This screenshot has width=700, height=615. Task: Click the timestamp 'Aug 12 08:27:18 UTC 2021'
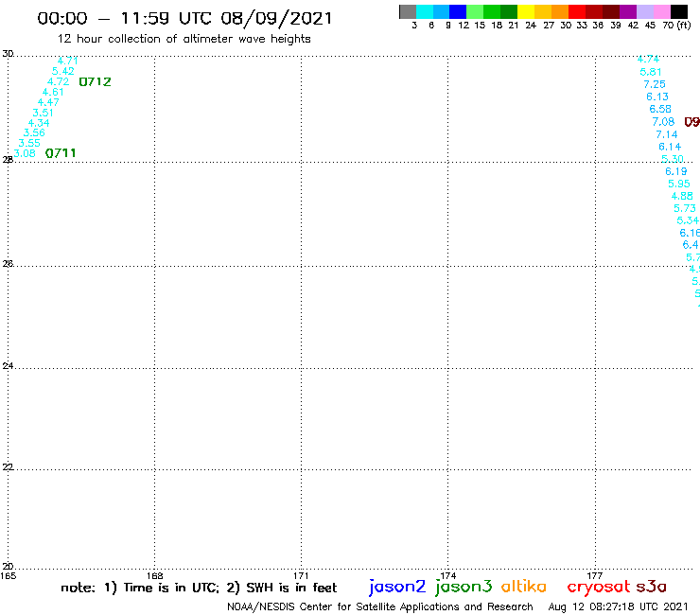click(x=619, y=606)
